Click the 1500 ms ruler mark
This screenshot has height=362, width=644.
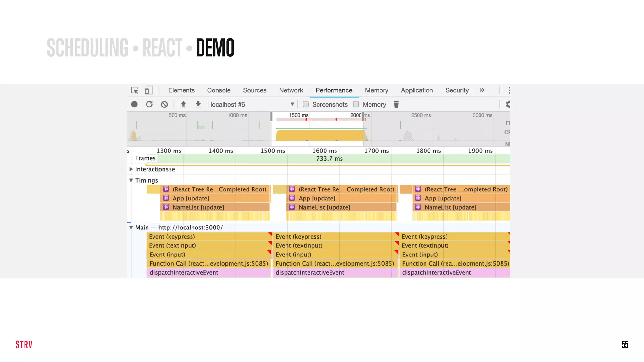tap(273, 151)
